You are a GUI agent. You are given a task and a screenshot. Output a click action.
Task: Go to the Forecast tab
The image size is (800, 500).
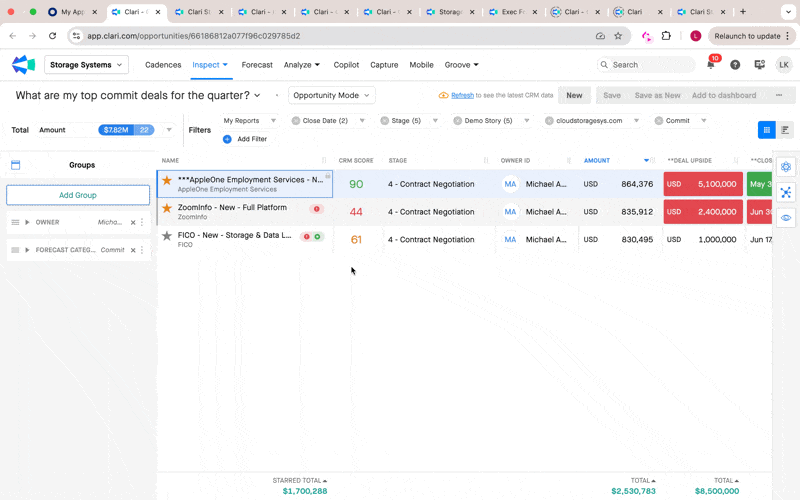coord(257,65)
